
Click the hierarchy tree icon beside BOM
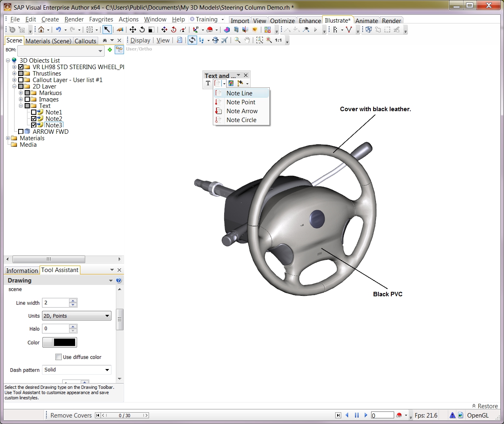pos(119,50)
